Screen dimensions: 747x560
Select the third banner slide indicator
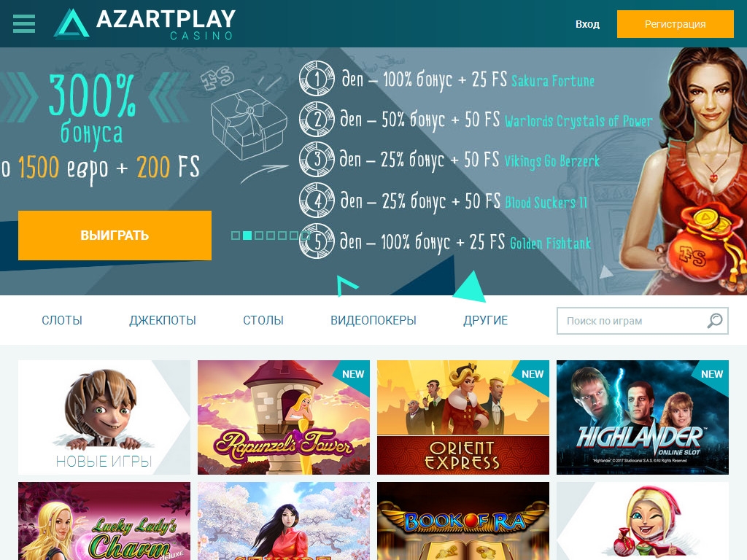[x=259, y=236]
